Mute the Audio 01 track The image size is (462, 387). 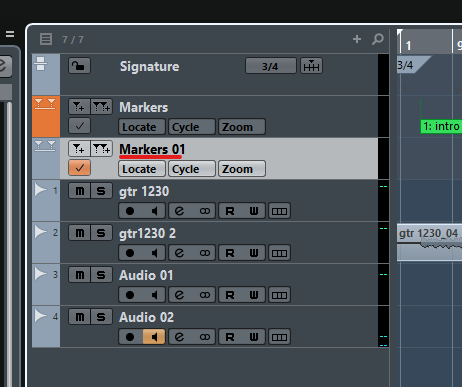click(79, 275)
